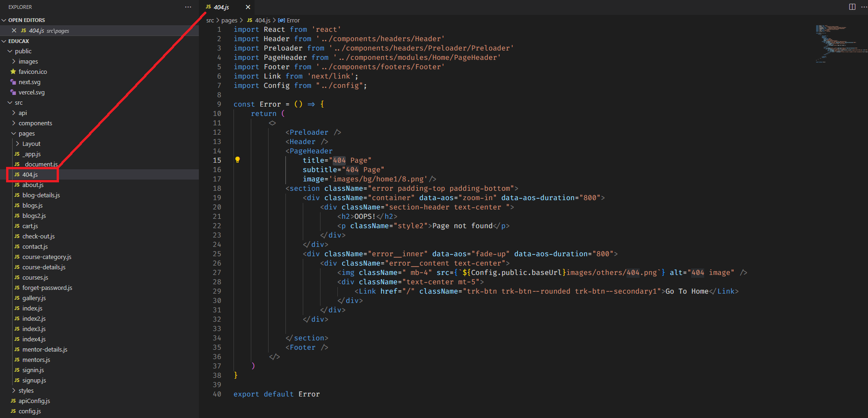Image resolution: width=868 pixels, height=418 pixels.
Task: Collapse the EDUCAX project section
Action: click(19, 41)
